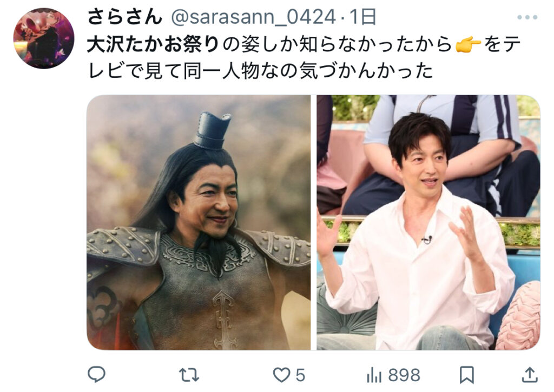This screenshot has height=392, width=554.
Task: Open the three-dot more options menu
Action: pos(527,17)
